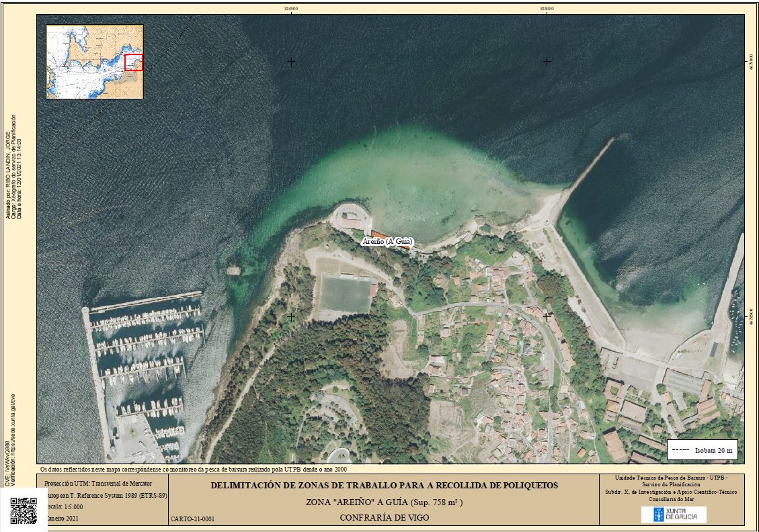Click the 525000 coordinate label
This screenshot has height=532, width=759.
[x=547, y=9]
